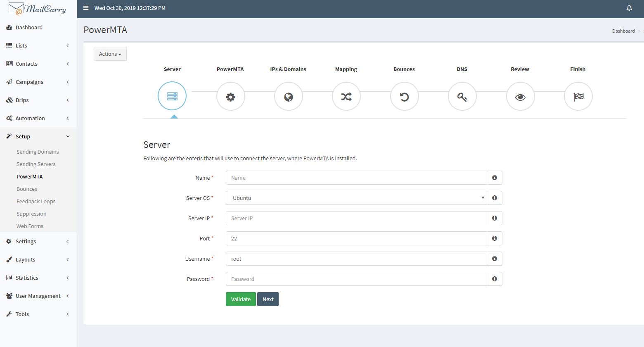Click the Server step circle icon
The image size is (644, 347).
tap(172, 96)
